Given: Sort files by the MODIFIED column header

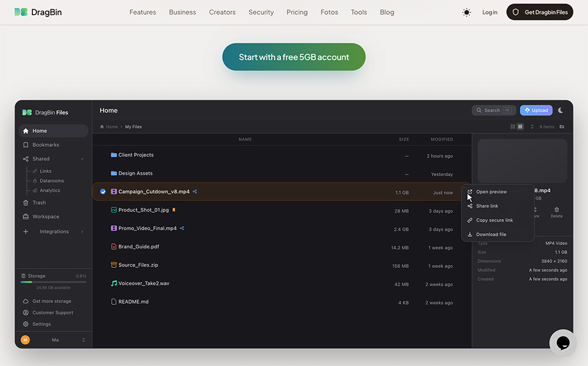Looking at the screenshot, I should coord(442,139).
